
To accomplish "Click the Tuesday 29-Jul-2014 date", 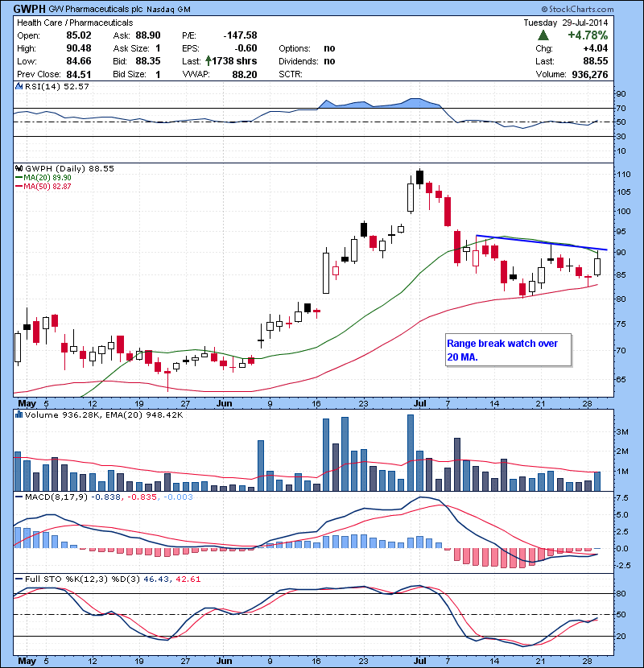I will click(x=566, y=23).
